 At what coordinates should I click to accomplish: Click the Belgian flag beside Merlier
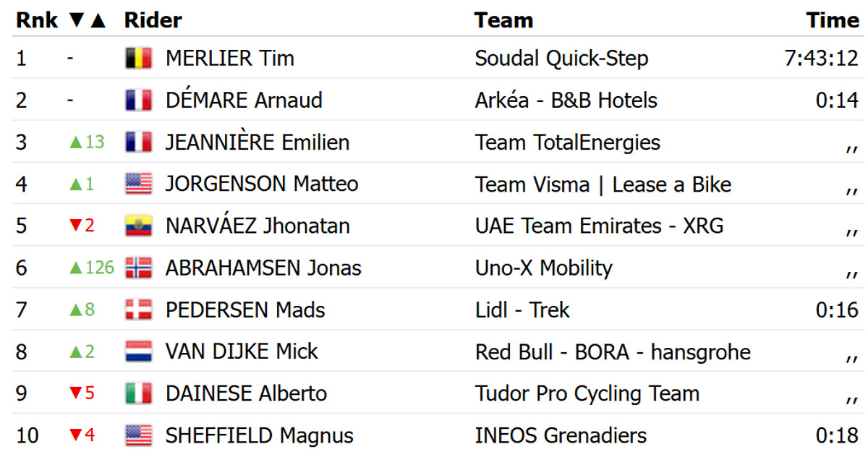tap(138, 59)
